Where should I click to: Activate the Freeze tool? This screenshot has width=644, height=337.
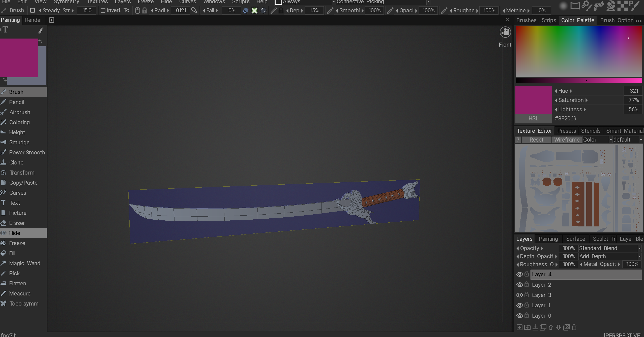tap(17, 243)
